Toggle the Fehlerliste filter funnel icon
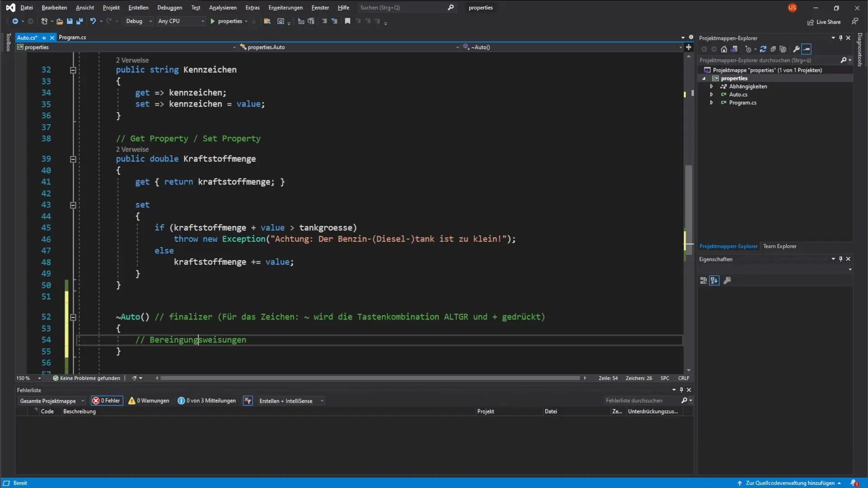 click(x=248, y=401)
